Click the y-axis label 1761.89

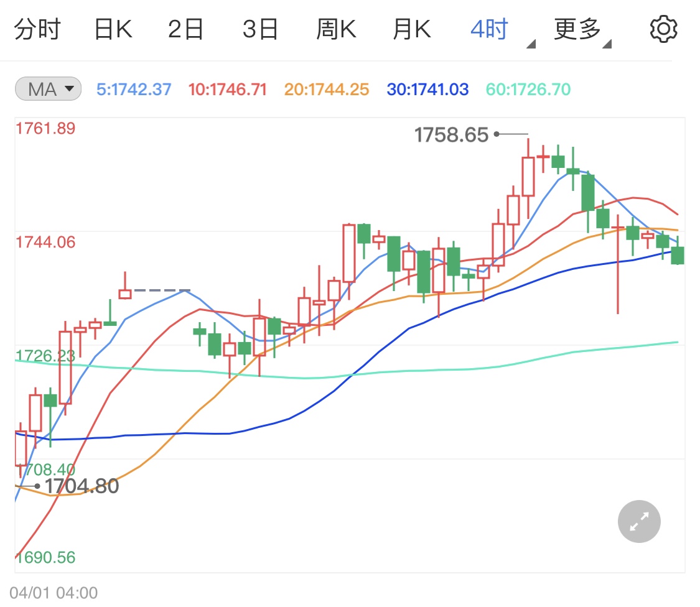click(45, 129)
